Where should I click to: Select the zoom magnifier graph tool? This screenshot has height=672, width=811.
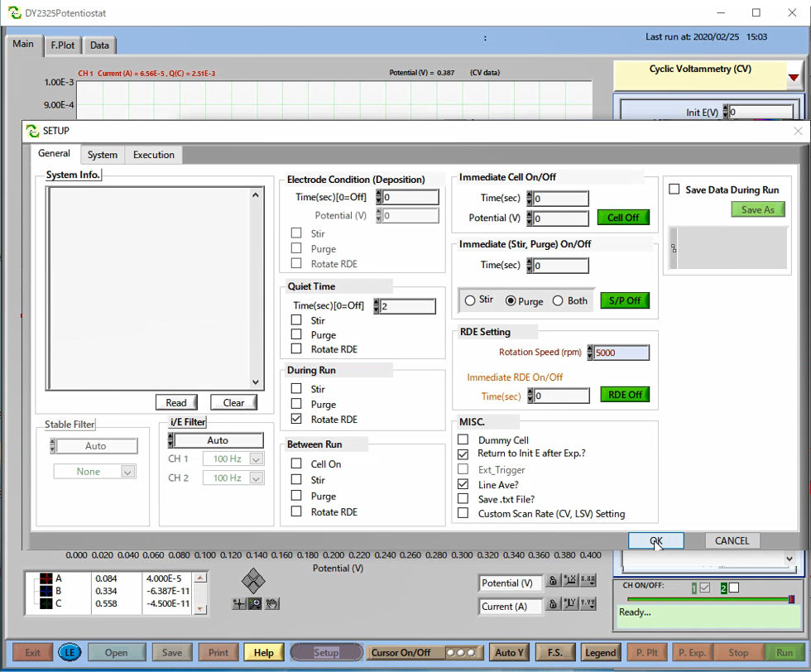pyautogui.click(x=254, y=604)
